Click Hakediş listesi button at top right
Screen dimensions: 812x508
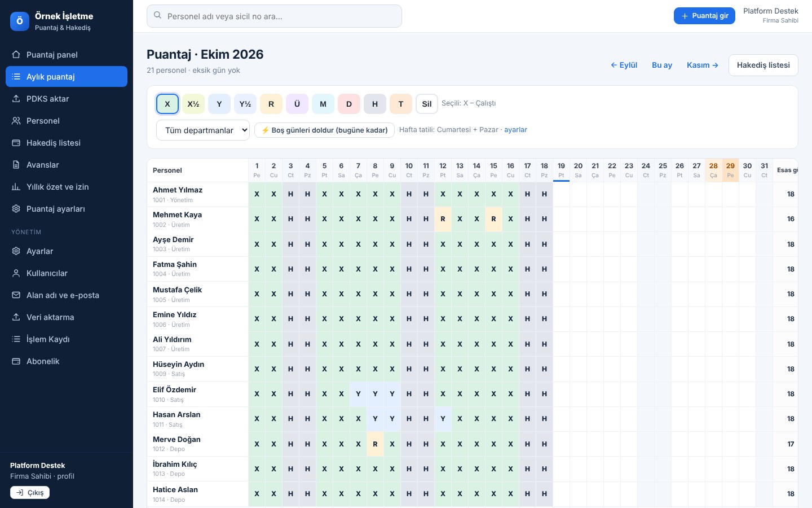click(x=764, y=65)
